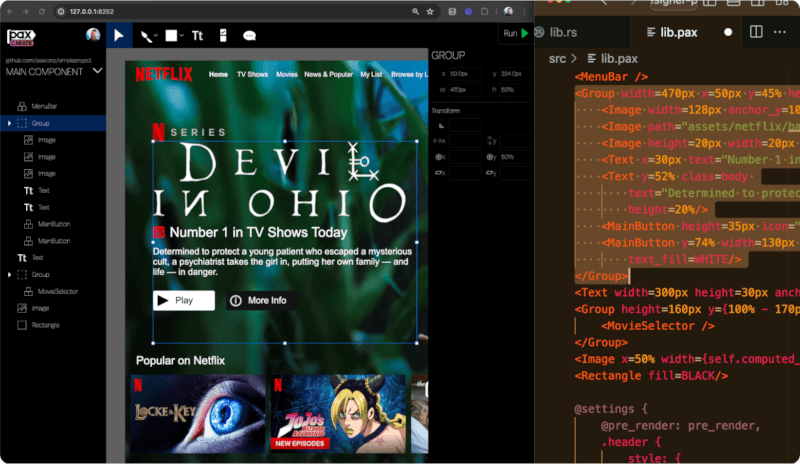Open TV Shows in Netflix nav
Image resolution: width=800 pixels, height=464 pixels.
pos(252,75)
